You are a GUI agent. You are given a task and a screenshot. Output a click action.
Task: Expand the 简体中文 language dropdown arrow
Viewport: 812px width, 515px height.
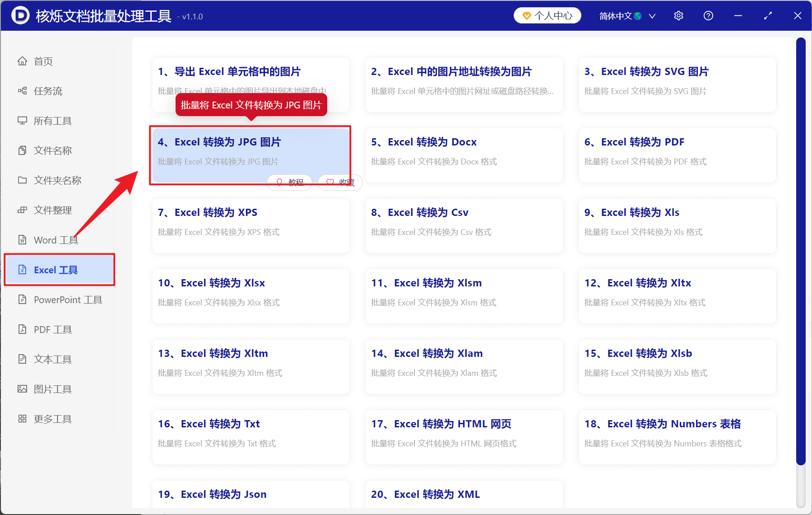652,16
